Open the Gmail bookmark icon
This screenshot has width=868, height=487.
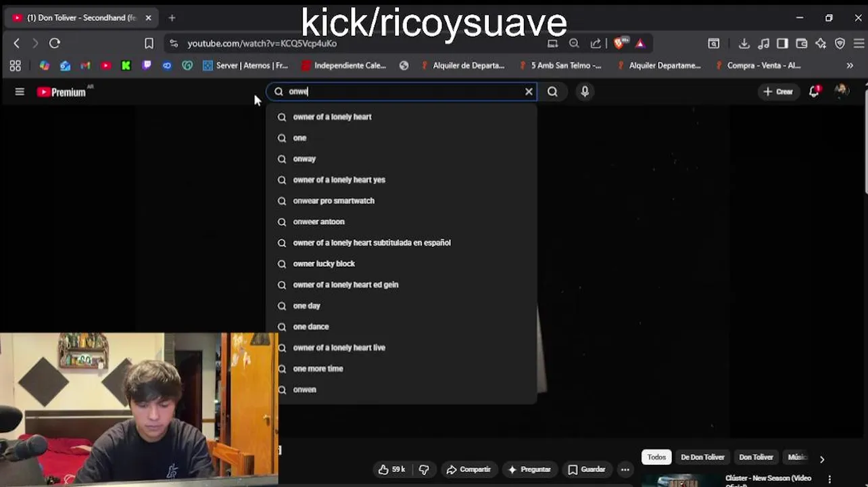click(85, 66)
